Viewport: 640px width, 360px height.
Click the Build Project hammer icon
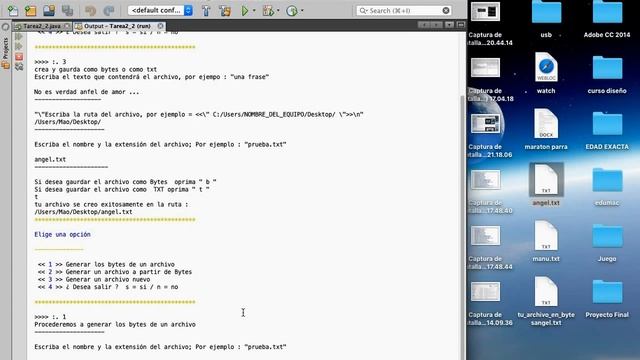(206, 11)
